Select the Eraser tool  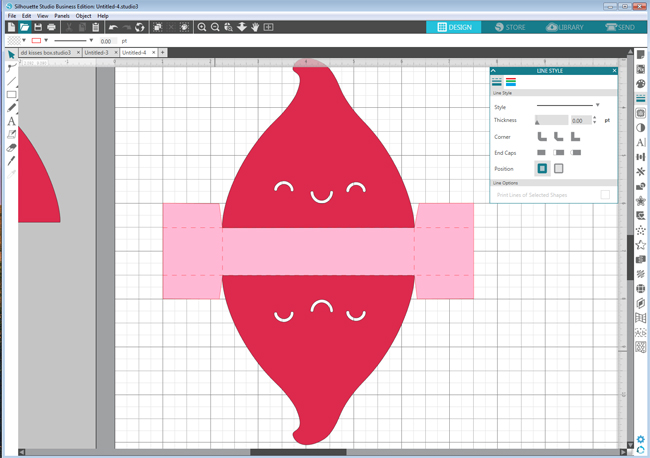click(11, 147)
